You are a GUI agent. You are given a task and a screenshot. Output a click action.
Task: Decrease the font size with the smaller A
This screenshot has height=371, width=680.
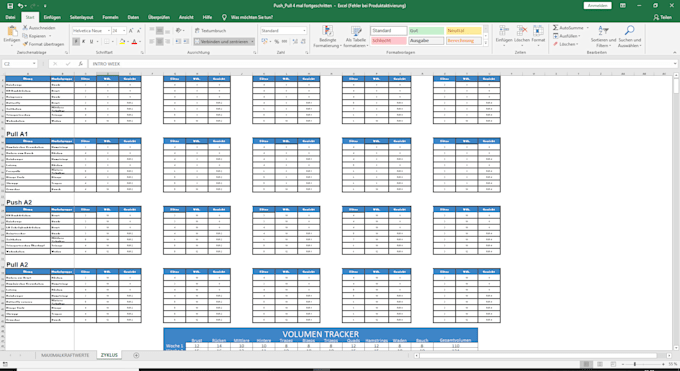pos(139,31)
